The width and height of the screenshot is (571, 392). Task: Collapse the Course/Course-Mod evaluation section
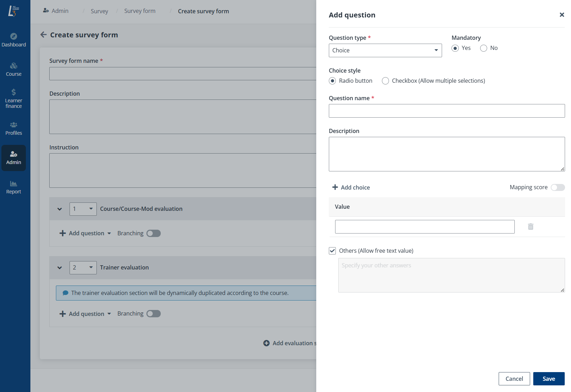[x=59, y=209]
